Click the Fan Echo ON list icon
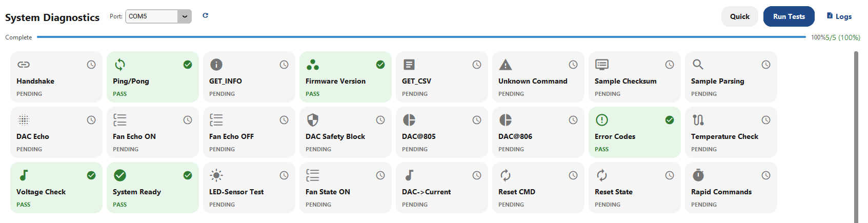Viewport: 868px width, 223px height. [x=120, y=120]
